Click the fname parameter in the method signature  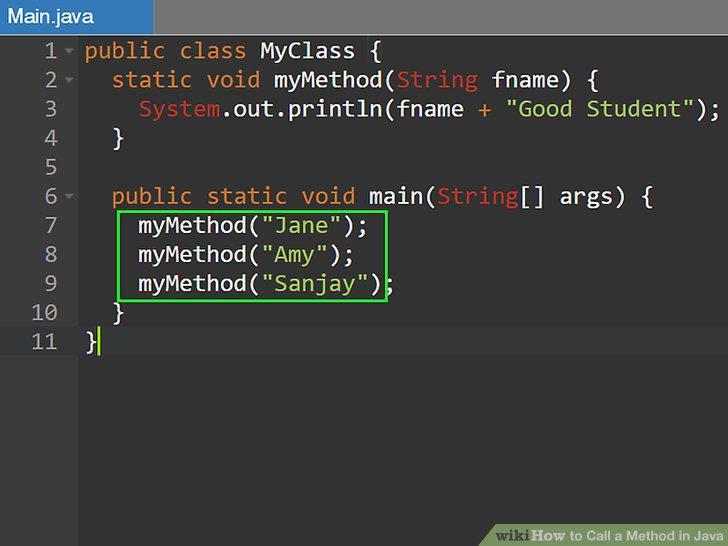click(525, 80)
